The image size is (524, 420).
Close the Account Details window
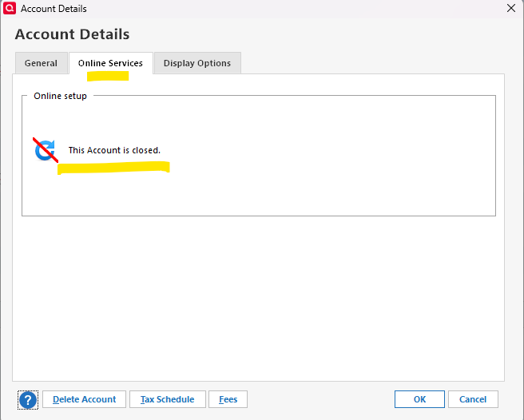click(x=511, y=8)
